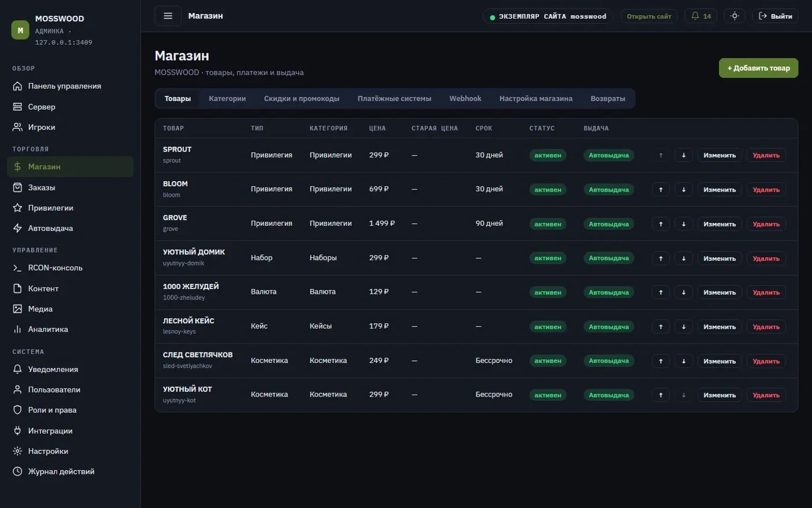
Task: Open Аналитика from the sidebar
Action: pos(70,329)
